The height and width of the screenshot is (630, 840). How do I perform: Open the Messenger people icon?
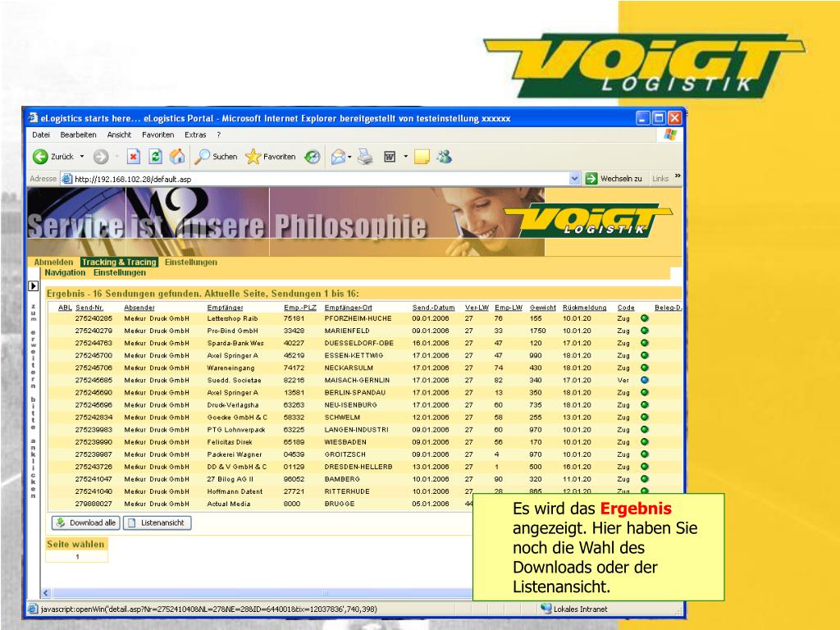click(x=444, y=157)
